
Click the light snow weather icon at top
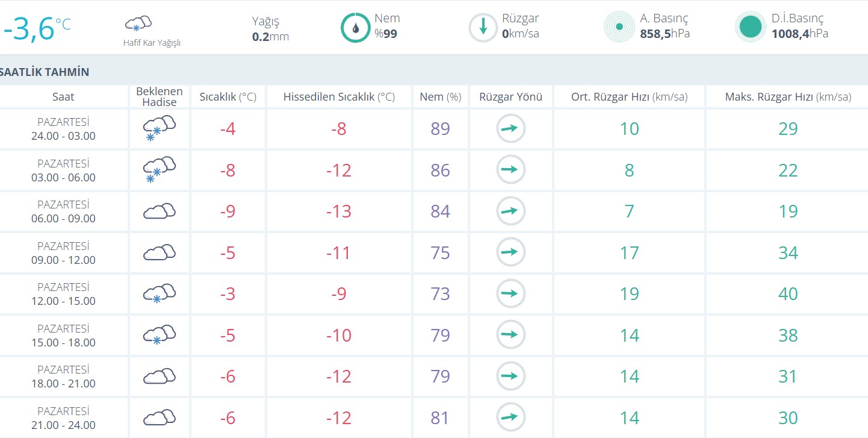pos(138,25)
